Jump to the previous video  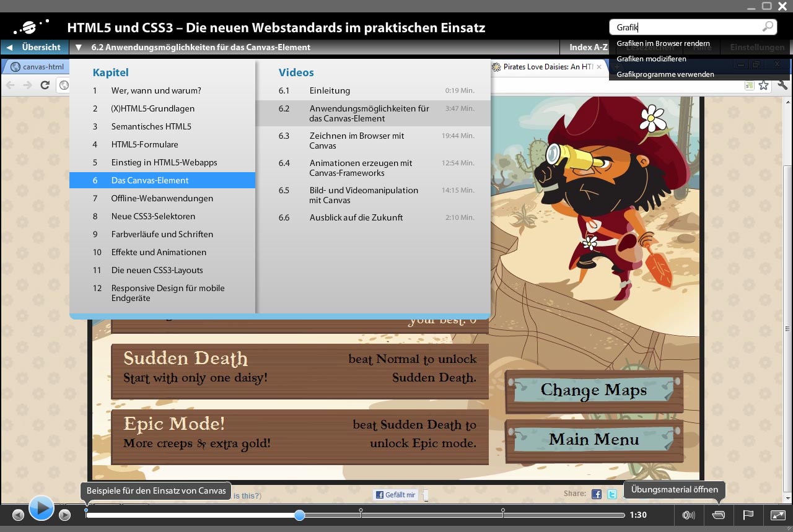click(18, 515)
